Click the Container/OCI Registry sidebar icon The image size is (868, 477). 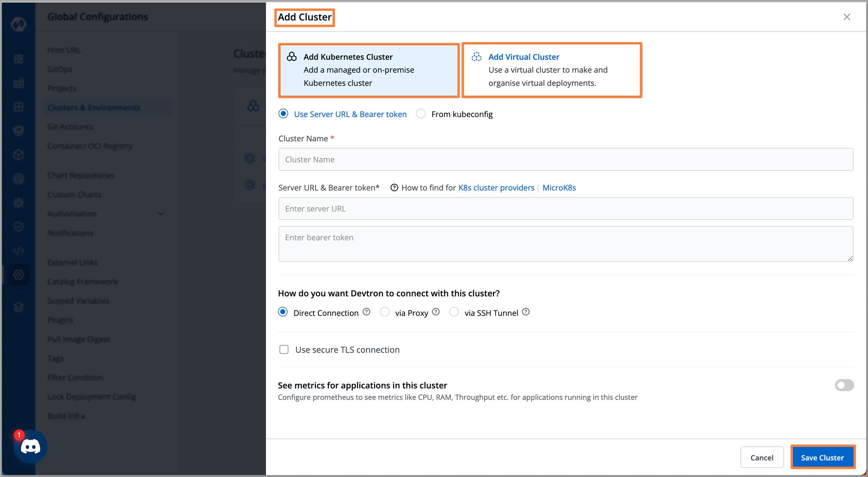tap(89, 146)
